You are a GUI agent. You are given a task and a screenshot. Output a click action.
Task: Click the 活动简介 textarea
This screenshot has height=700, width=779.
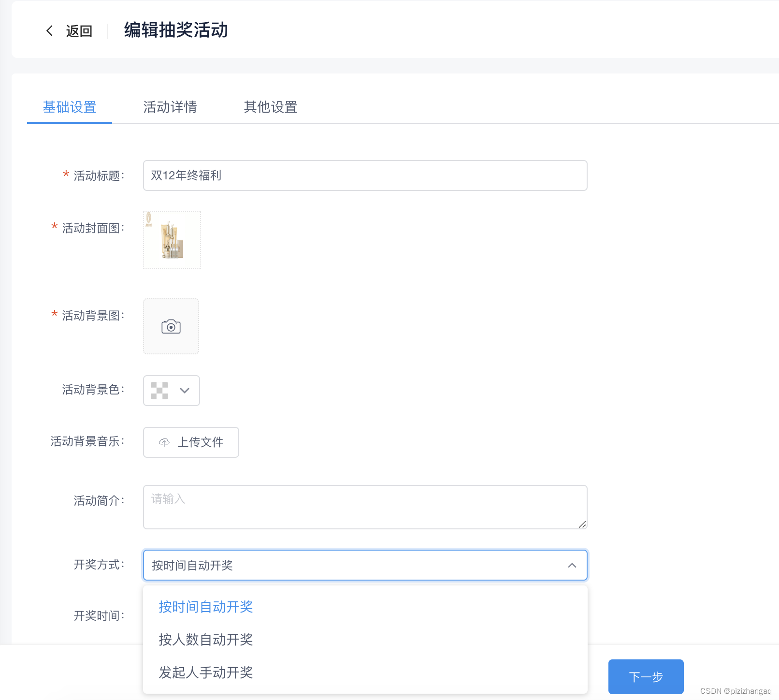[365, 507]
